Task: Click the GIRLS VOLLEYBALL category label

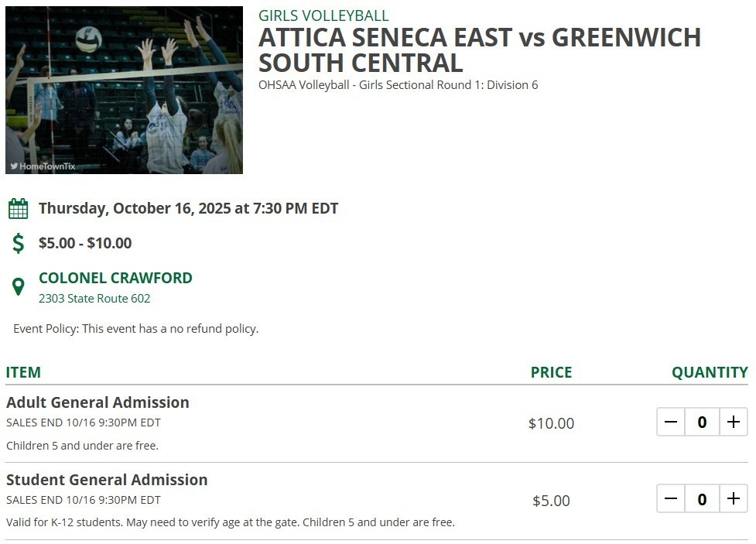Action: pyautogui.click(x=323, y=15)
